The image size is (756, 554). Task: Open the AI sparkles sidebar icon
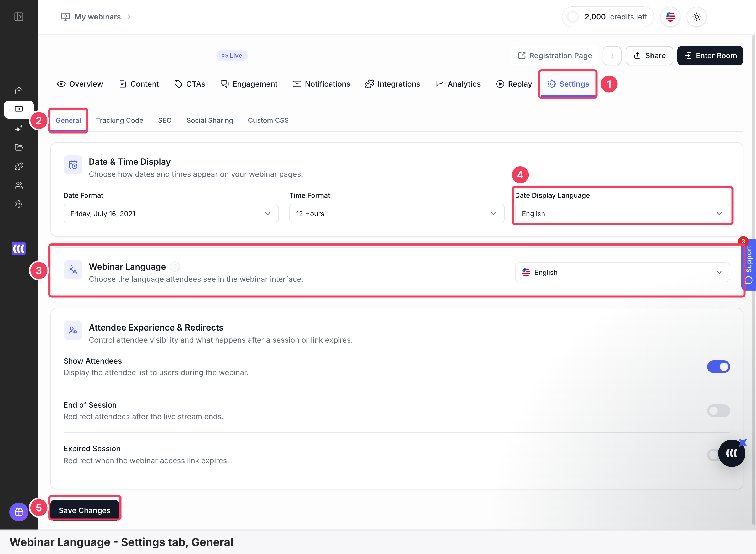19,129
